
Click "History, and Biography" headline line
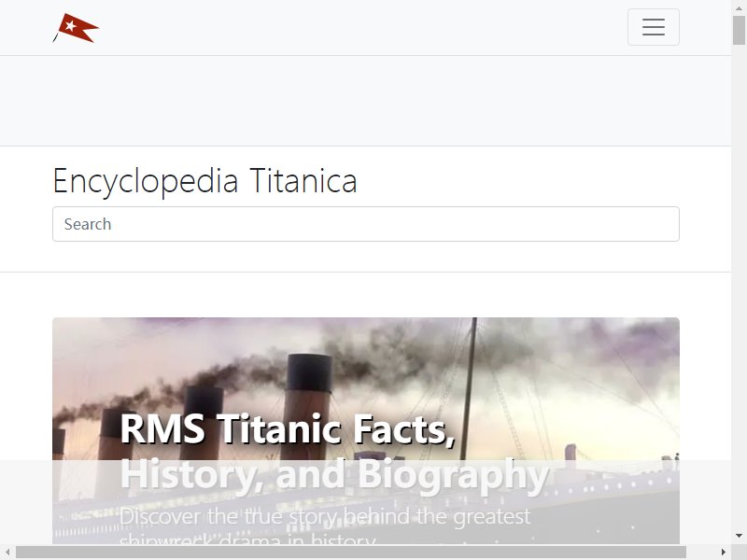coord(334,473)
